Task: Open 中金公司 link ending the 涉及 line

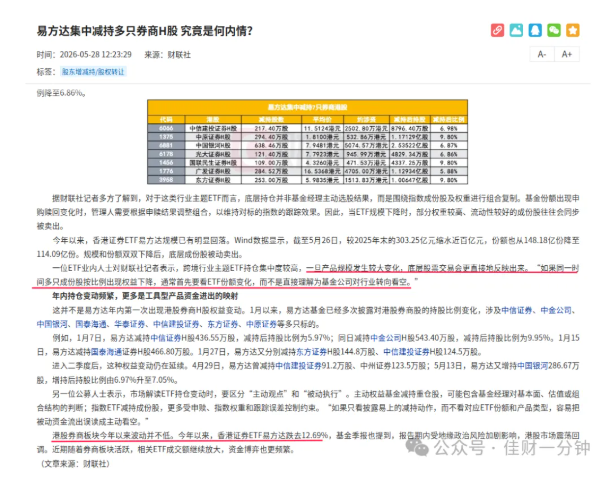Action: pos(556,310)
